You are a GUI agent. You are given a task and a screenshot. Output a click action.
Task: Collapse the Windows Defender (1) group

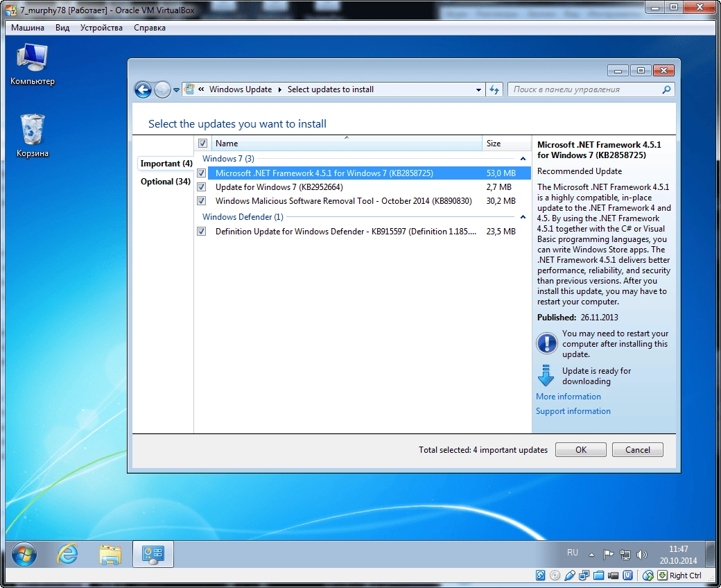[523, 217]
